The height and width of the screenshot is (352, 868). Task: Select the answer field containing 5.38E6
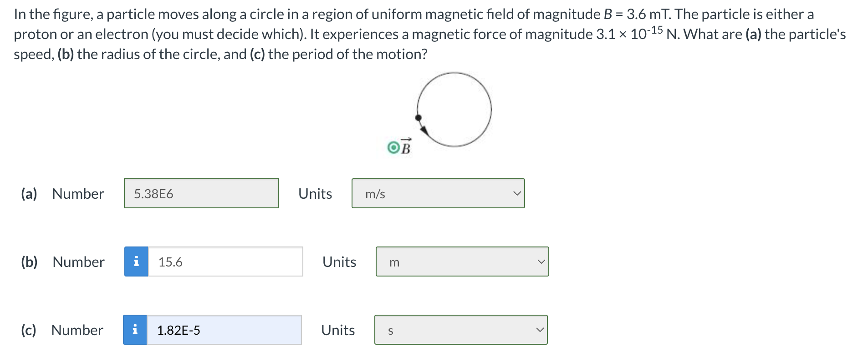click(x=201, y=193)
